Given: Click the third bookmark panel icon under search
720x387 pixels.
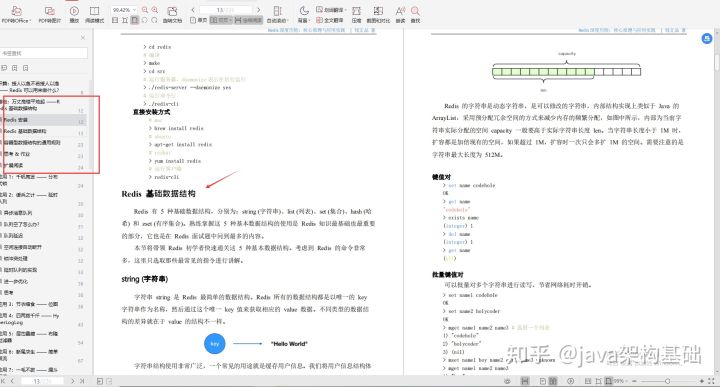Looking at the screenshot, I should (26, 68).
